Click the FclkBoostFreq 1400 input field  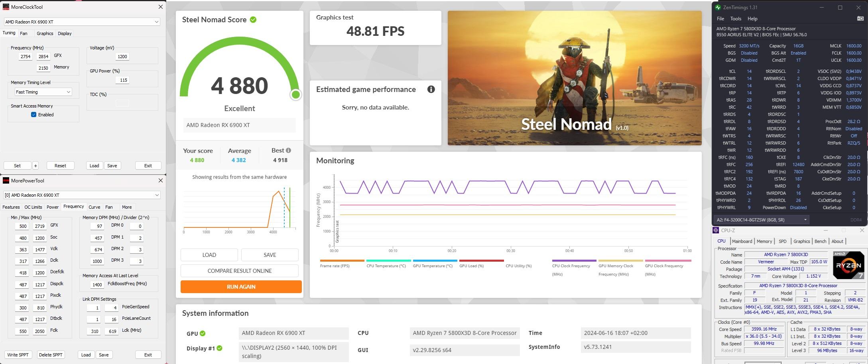(x=97, y=285)
